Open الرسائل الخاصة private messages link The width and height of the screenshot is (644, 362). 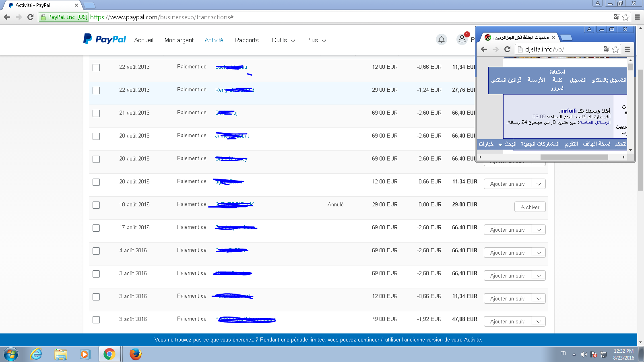pyautogui.click(x=595, y=122)
